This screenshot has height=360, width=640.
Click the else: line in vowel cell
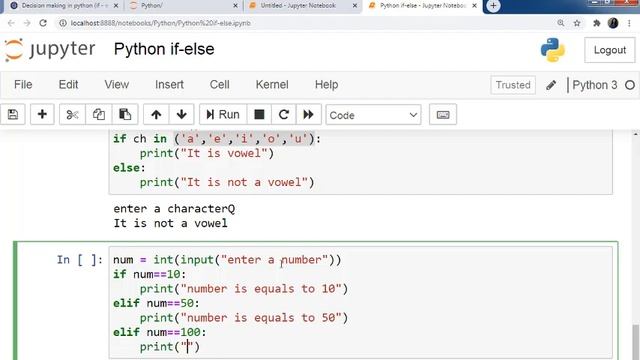pyautogui.click(x=129, y=168)
